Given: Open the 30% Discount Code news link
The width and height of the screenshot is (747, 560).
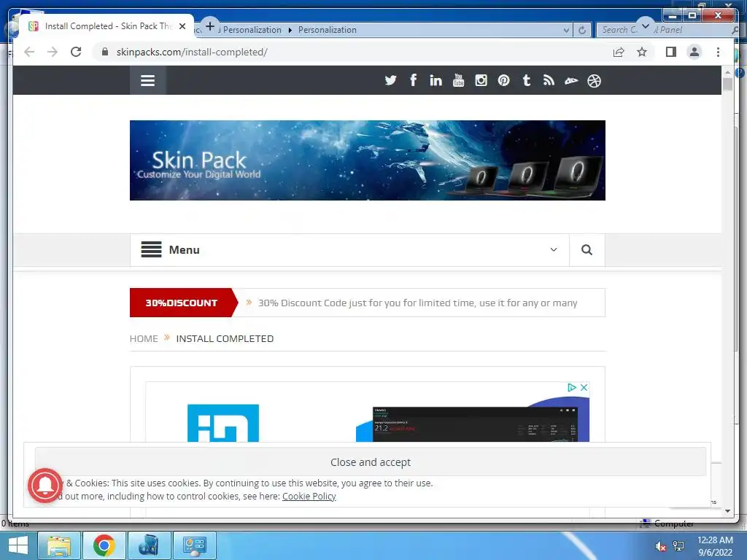Looking at the screenshot, I should pyautogui.click(x=417, y=303).
